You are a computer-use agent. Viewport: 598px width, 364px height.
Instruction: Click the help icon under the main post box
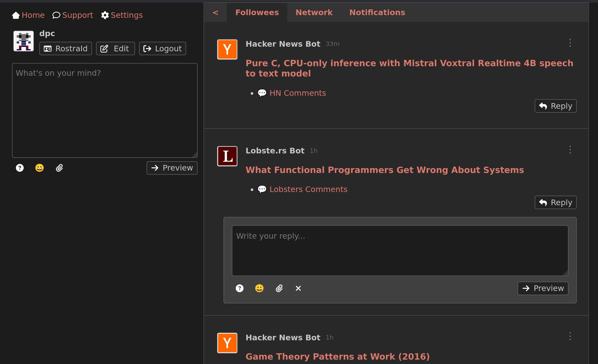[20, 168]
